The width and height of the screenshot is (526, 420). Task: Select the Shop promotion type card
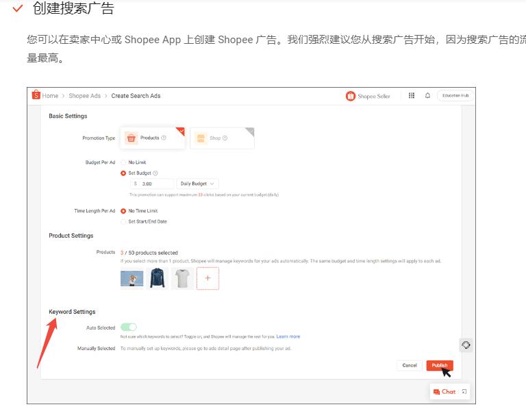point(222,138)
